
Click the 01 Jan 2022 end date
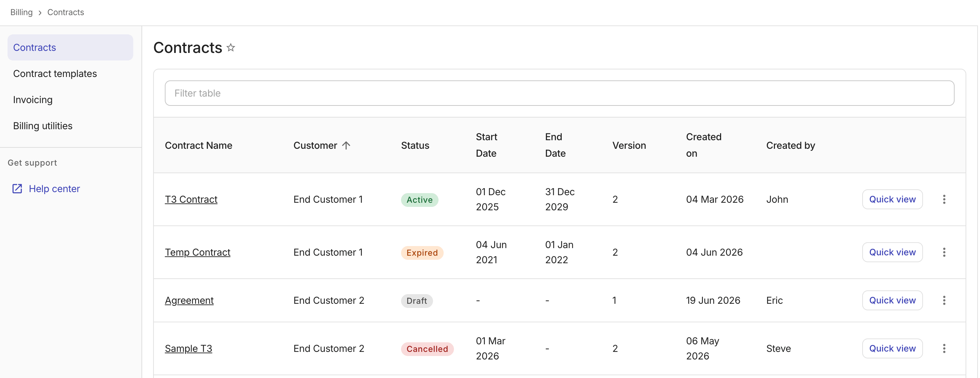[x=559, y=252]
